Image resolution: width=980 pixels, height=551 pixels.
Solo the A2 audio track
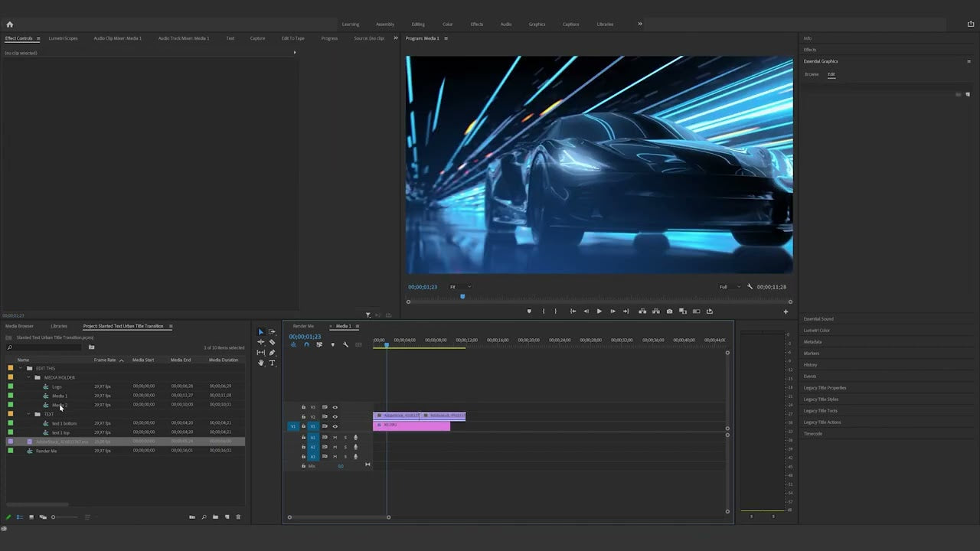[x=345, y=447]
